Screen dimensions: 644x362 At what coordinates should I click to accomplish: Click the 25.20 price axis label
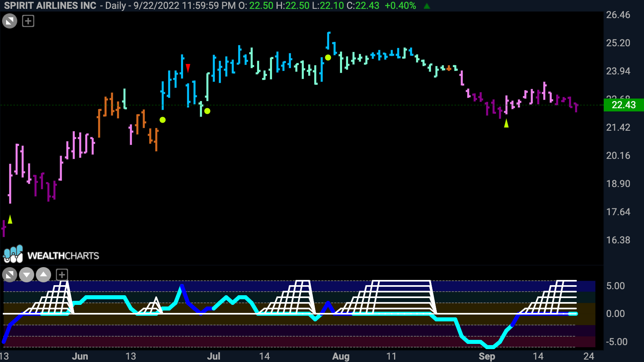pyautogui.click(x=618, y=43)
